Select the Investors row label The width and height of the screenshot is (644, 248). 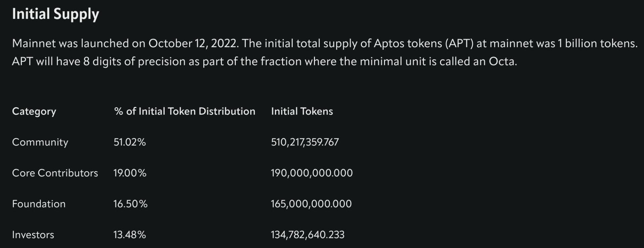pos(33,235)
